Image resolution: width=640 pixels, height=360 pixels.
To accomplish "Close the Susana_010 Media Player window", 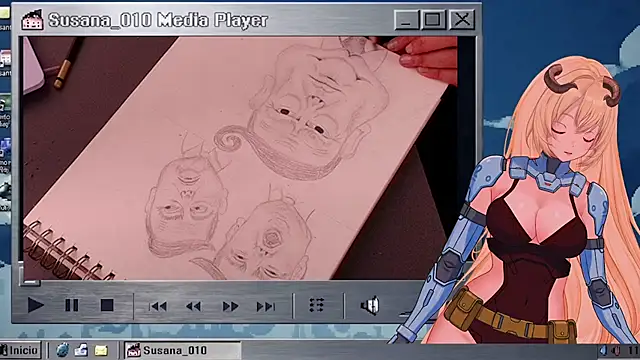I will (462, 20).
